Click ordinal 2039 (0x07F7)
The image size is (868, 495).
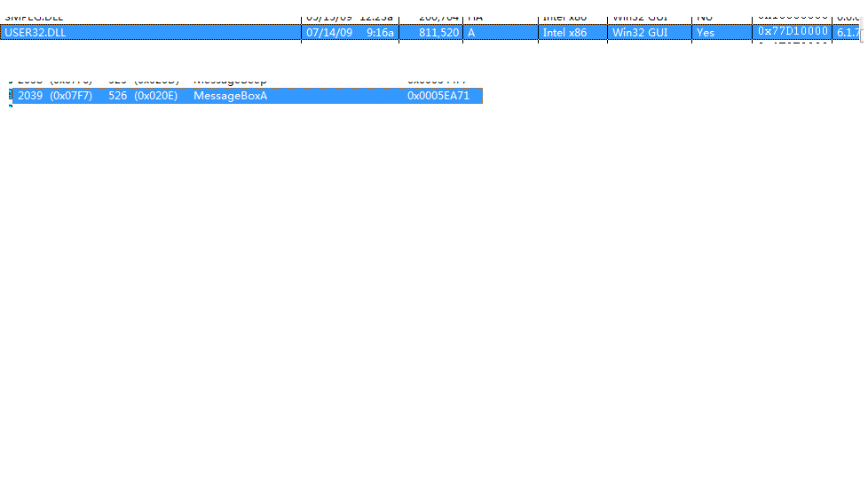point(55,96)
